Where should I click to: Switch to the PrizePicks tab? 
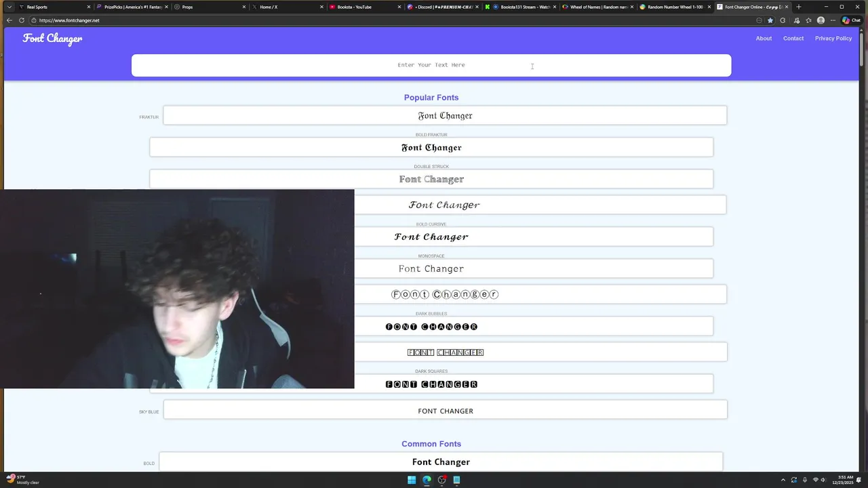point(132,7)
